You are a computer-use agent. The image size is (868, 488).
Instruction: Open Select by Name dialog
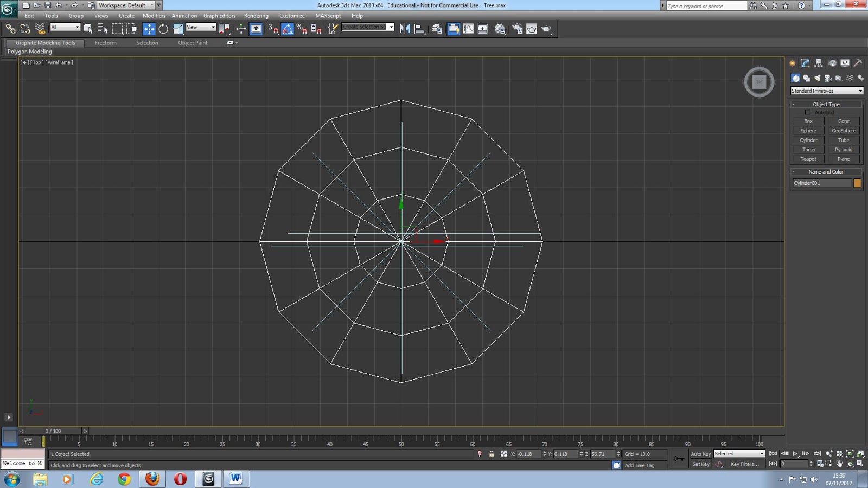coord(102,29)
